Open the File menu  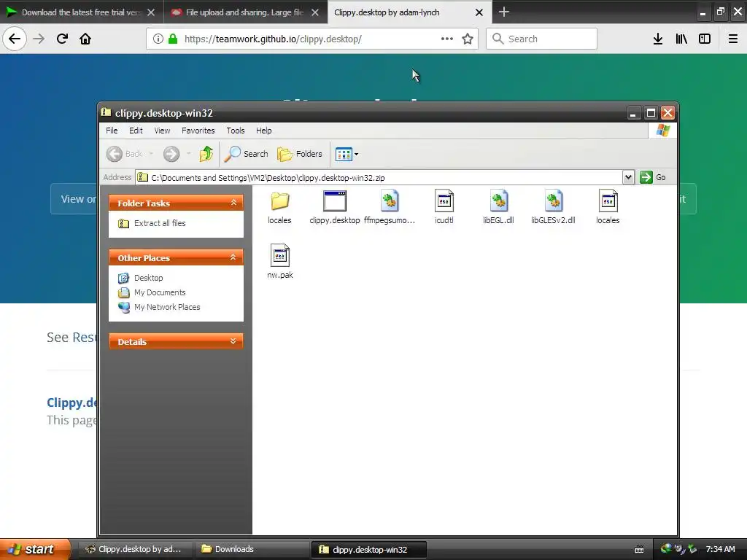(x=112, y=131)
